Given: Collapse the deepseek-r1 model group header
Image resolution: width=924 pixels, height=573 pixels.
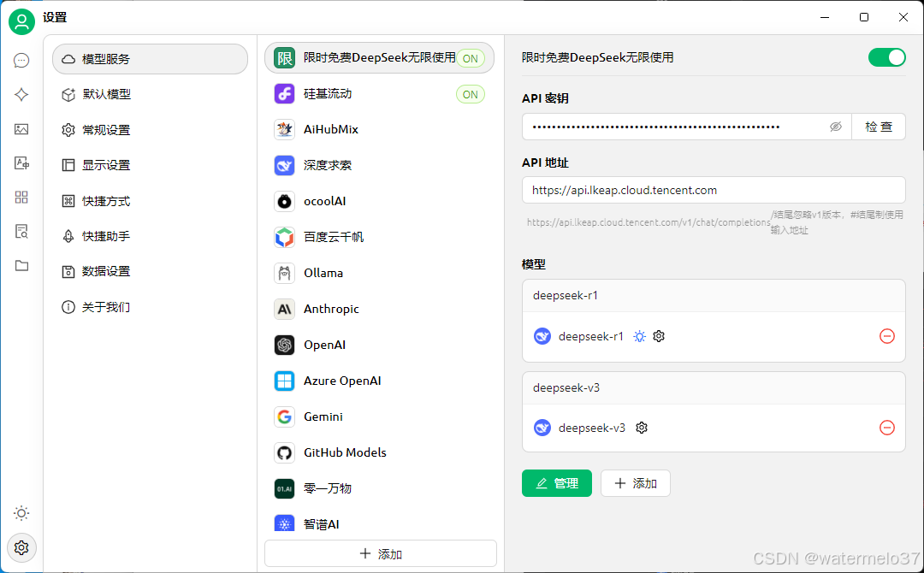Looking at the screenshot, I should click(713, 295).
